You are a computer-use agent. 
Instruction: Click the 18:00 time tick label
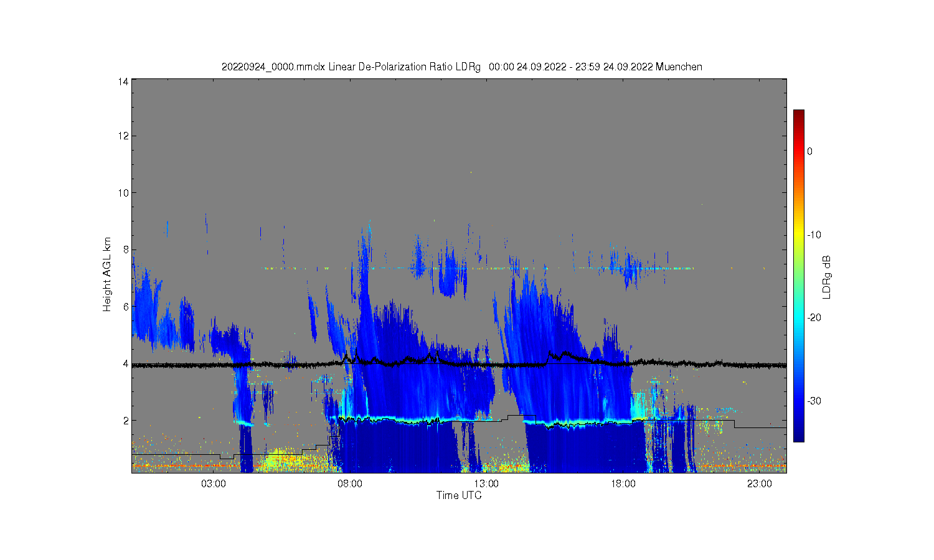tap(623, 484)
